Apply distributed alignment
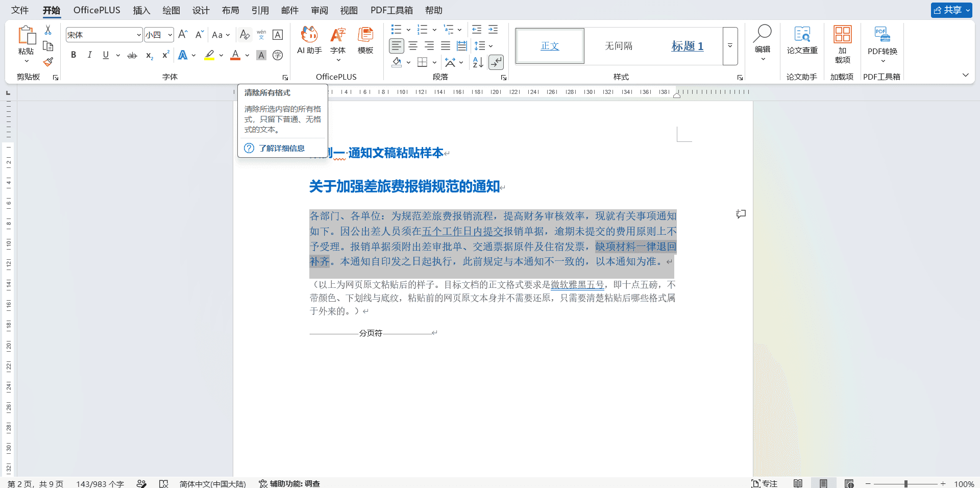Screen dimensions: 980x488 point(462,46)
